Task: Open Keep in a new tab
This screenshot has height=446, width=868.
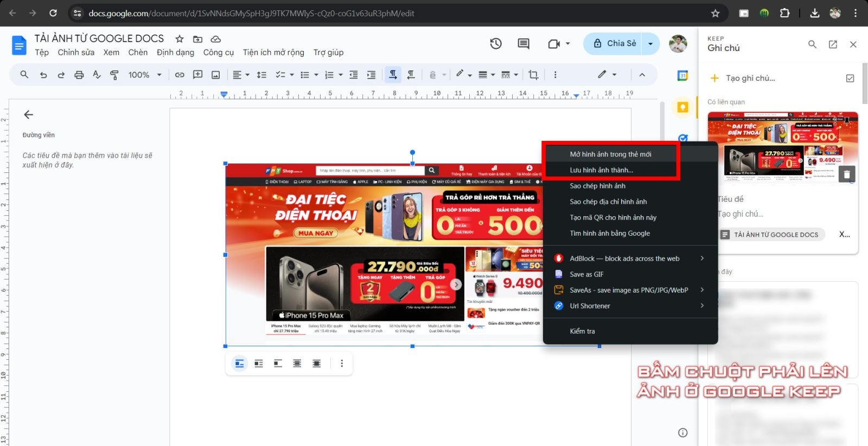Action: [833, 44]
